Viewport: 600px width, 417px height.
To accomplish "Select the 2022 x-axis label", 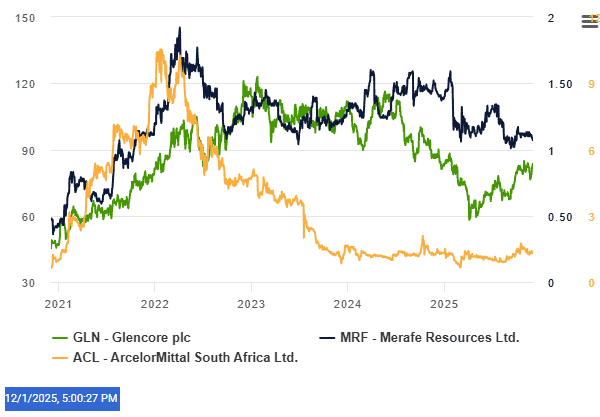I will (x=155, y=302).
